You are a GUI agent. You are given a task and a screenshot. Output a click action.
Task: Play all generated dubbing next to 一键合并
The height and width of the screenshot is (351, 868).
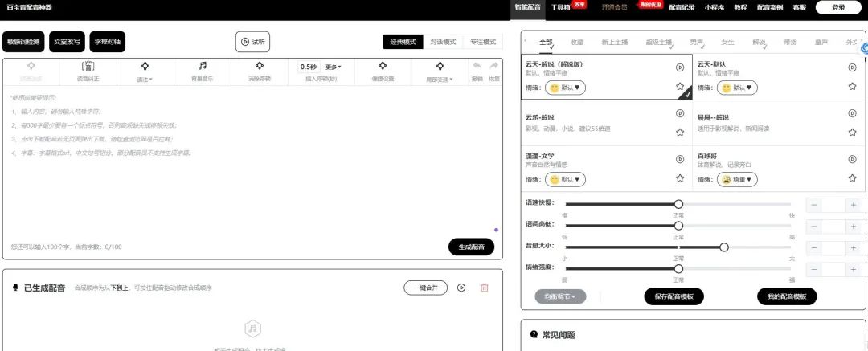point(461,288)
